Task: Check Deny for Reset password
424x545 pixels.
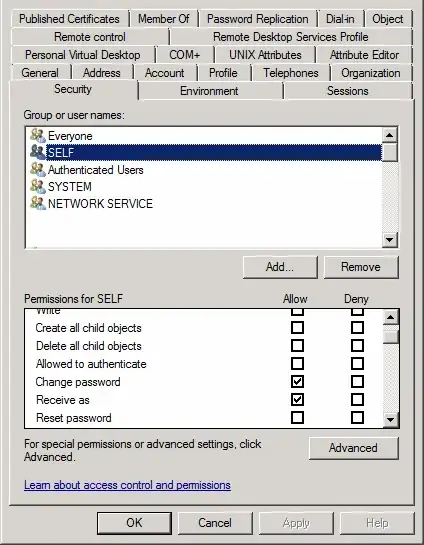Action: [357, 418]
